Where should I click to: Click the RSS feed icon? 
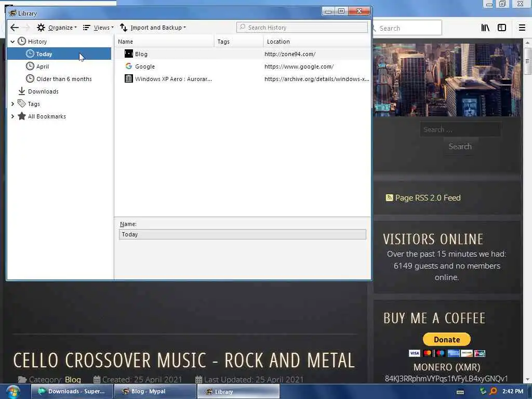click(x=389, y=197)
